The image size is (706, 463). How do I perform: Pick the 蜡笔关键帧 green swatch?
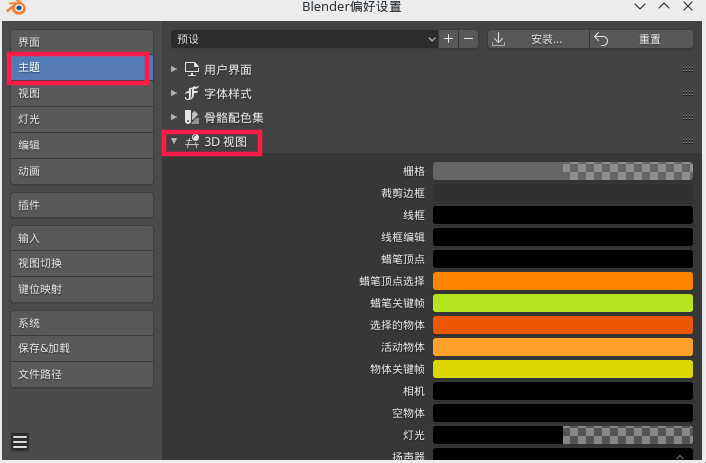563,303
